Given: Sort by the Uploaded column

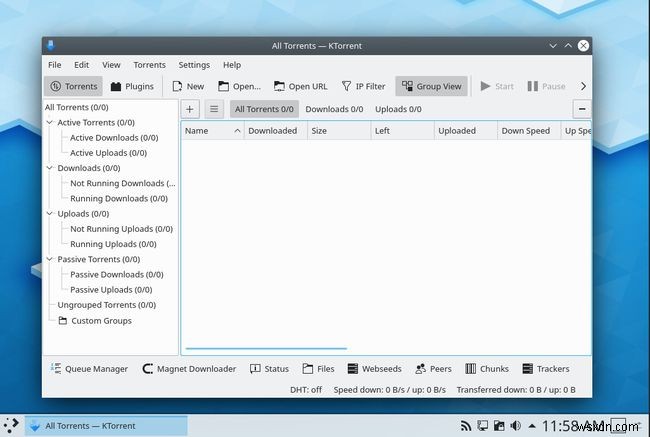Looking at the screenshot, I should (466, 131).
